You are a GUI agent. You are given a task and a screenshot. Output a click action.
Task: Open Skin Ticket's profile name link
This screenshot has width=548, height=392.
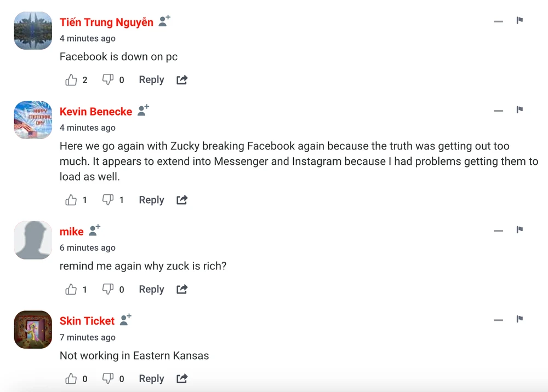[87, 321]
